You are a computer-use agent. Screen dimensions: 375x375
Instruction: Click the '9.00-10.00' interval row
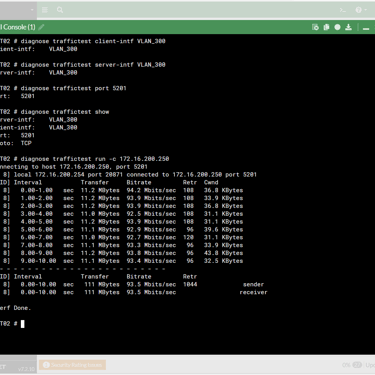[121, 261]
